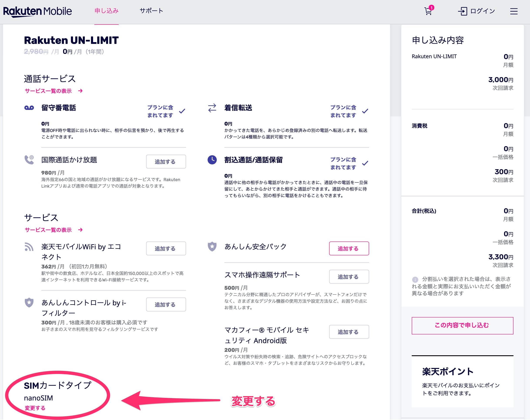Viewport: 530px width, 420px height.
Task: Add 国際通話かけ放題 with 追加する
Action: pyautogui.click(x=166, y=162)
